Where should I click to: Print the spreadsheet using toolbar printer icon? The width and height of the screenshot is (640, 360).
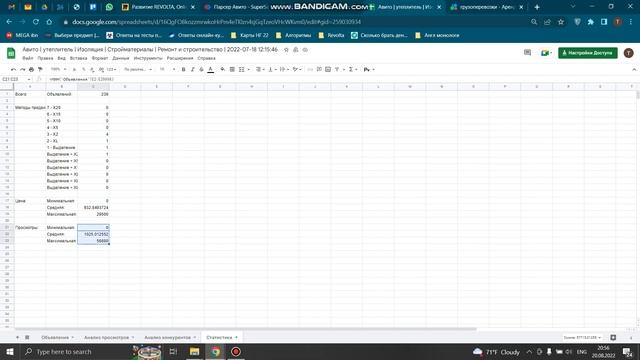[x=31, y=69]
